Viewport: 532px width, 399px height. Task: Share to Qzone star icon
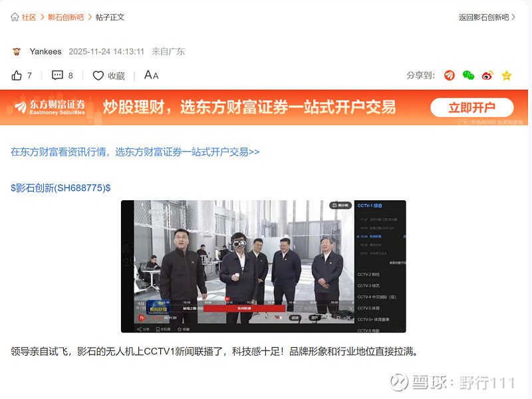point(507,75)
